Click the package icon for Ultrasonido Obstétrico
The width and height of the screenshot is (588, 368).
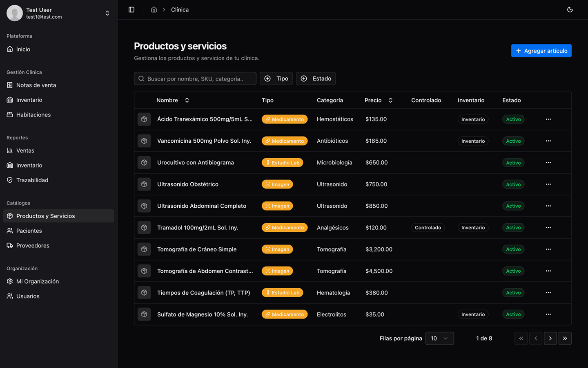(x=144, y=184)
